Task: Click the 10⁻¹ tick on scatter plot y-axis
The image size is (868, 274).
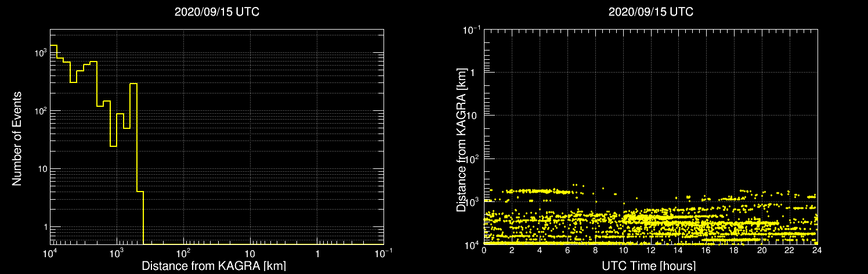Action: 472,29
